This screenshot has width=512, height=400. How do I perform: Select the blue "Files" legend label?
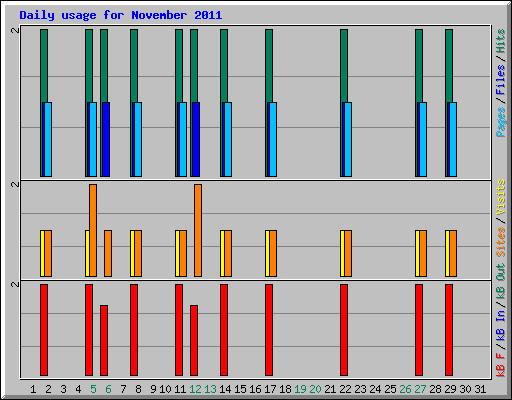point(501,80)
